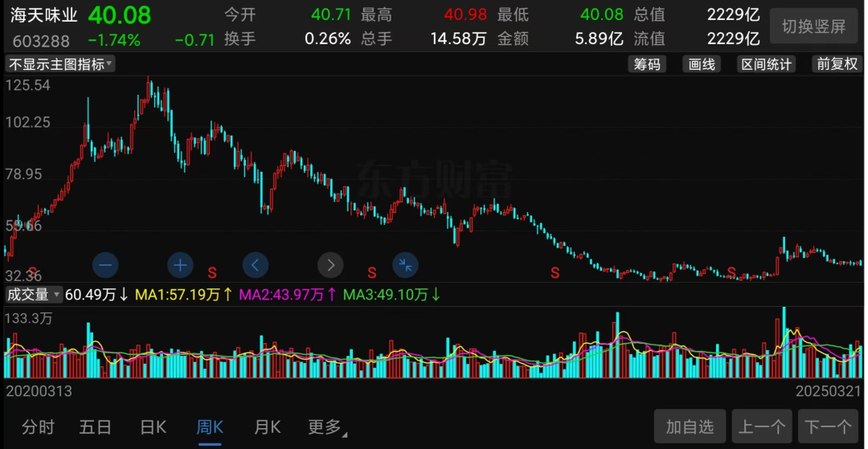Enable the 画线 drawing tool

click(x=702, y=64)
